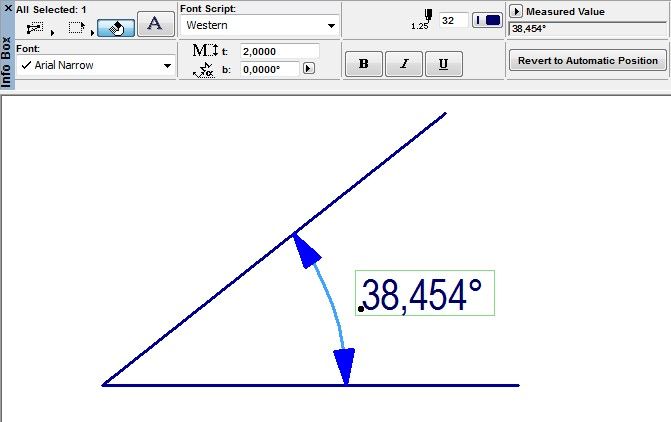Open the arrow menu beside angle field
The width and height of the screenshot is (671, 422).
click(x=309, y=68)
